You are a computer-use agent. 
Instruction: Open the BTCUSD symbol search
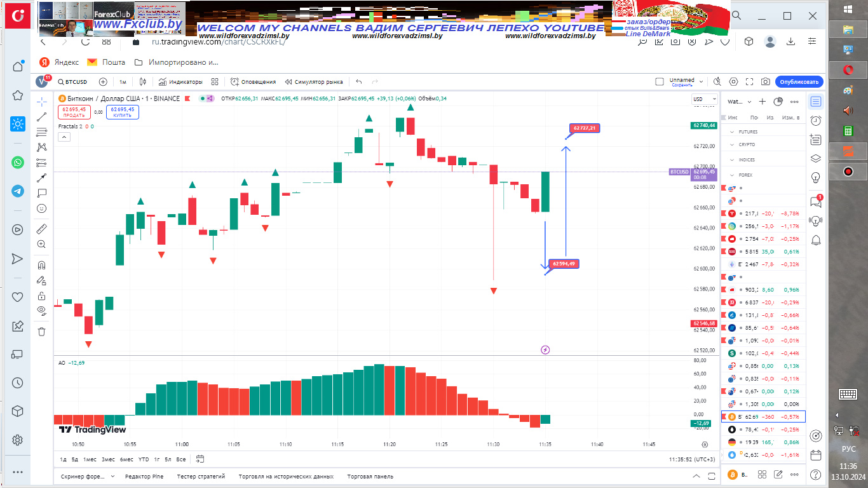click(x=72, y=82)
